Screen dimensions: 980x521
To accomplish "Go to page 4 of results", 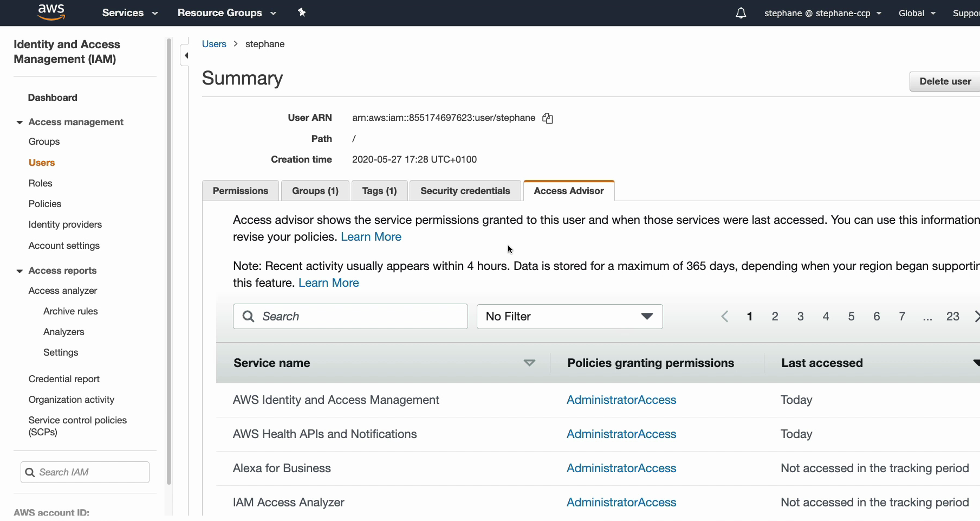I will click(x=826, y=317).
